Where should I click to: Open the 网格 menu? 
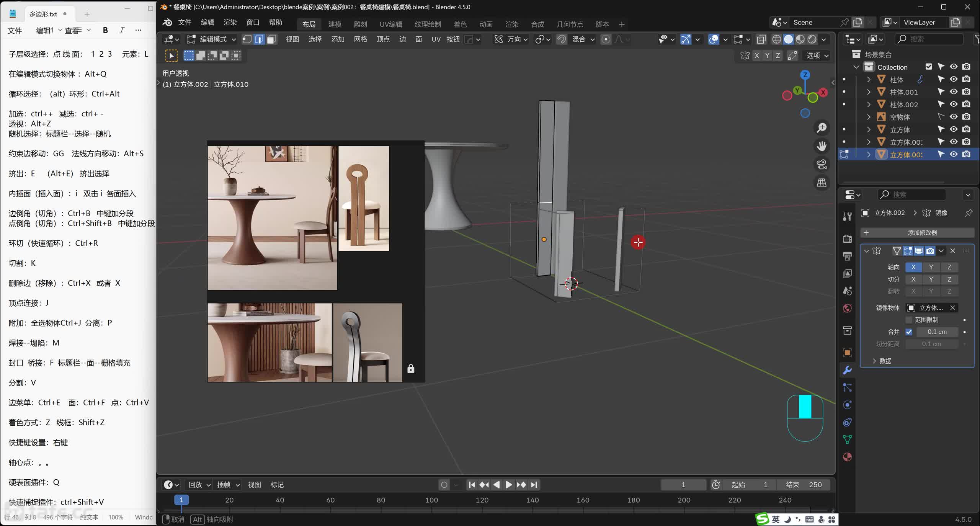pyautogui.click(x=360, y=39)
